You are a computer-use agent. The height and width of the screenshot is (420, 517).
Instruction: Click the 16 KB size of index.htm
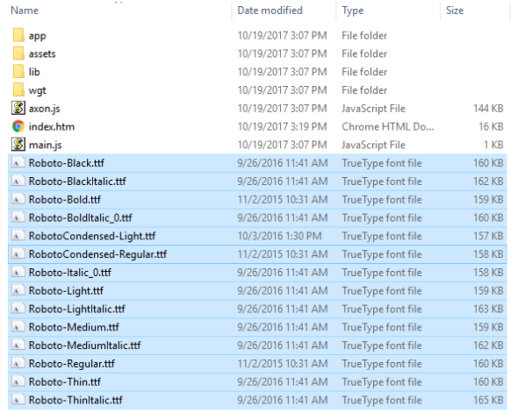491,126
